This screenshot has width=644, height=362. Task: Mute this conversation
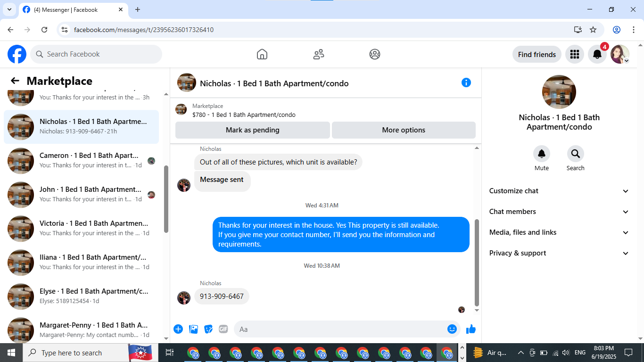(542, 154)
